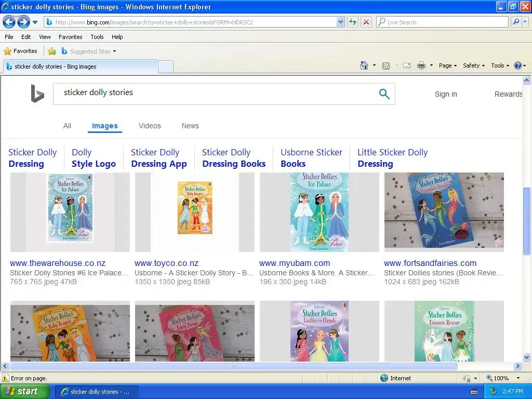Switch to the News results tab
Image resolution: width=532 pixels, height=399 pixels.
coord(190,126)
